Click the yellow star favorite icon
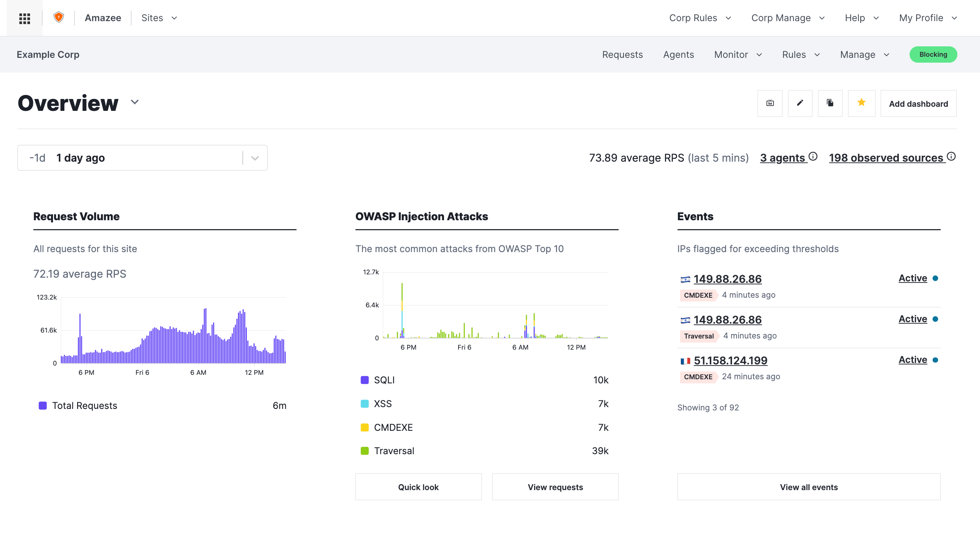Screen dimensions: 980x545 click(861, 103)
